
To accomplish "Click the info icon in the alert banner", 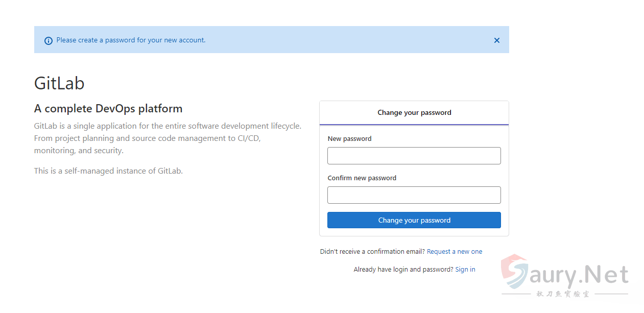I will pos(49,40).
